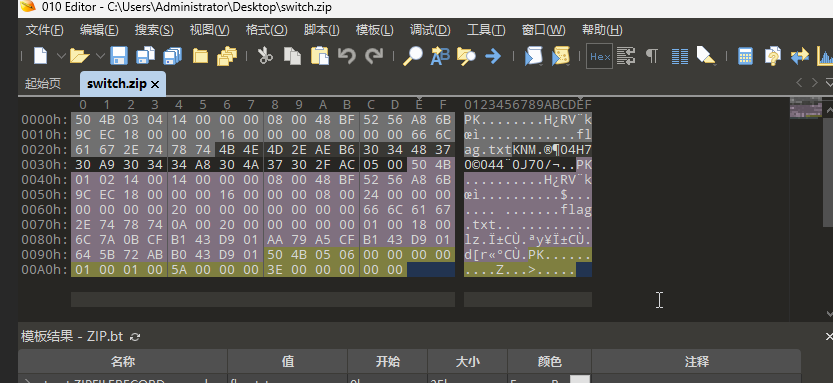The width and height of the screenshot is (833, 383).
Task: Click the 0090h: row address label
Action: click(x=45, y=255)
